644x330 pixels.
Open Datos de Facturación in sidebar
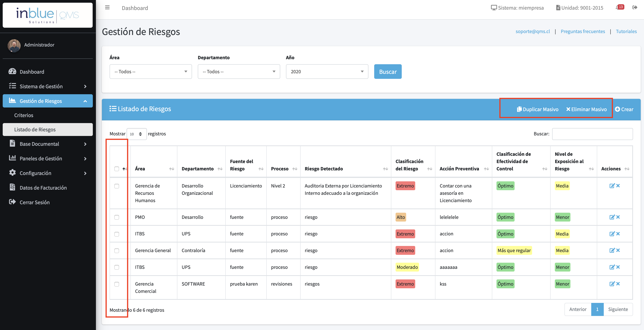tap(48, 188)
